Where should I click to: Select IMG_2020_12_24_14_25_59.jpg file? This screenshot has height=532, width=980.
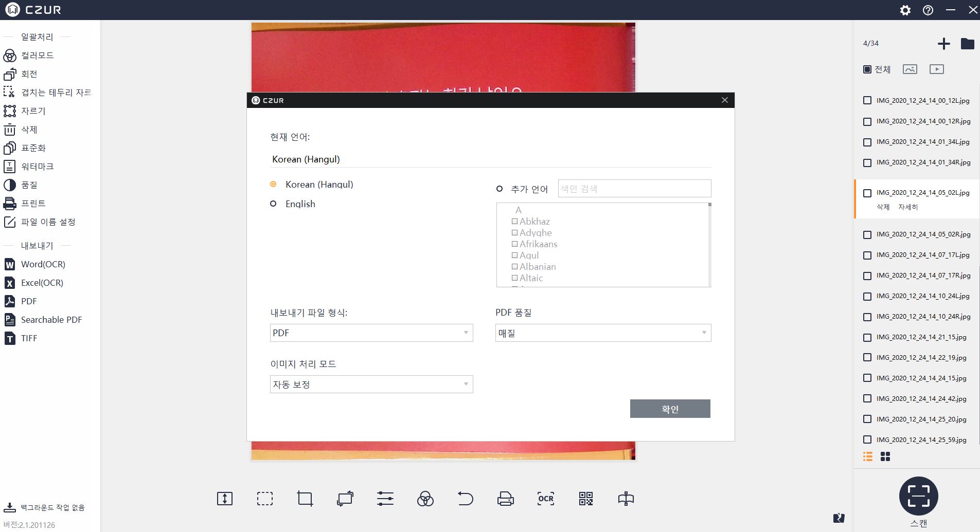pyautogui.click(x=921, y=440)
